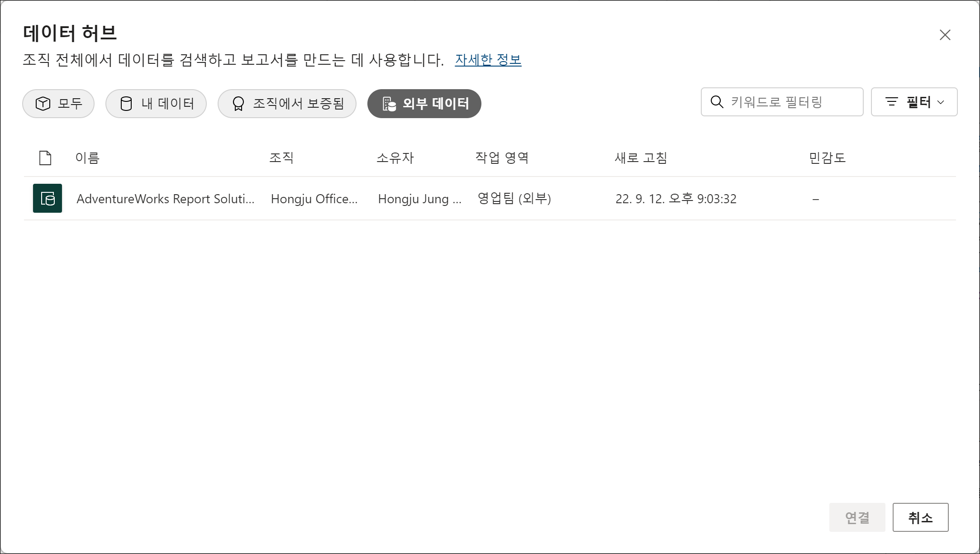
Task: Click the building-database icon on 외부 데이터
Action: click(389, 104)
